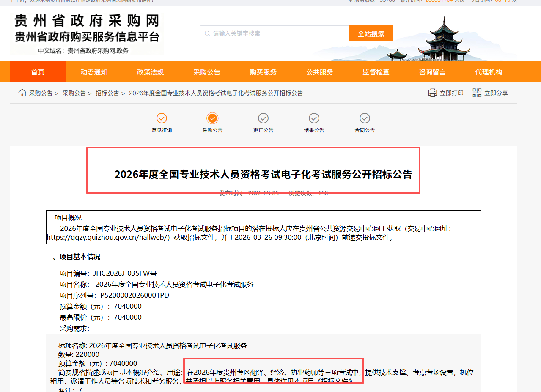The height and width of the screenshot is (392, 541).
Task: Open the 代理机构 navigation item
Action: (489, 72)
